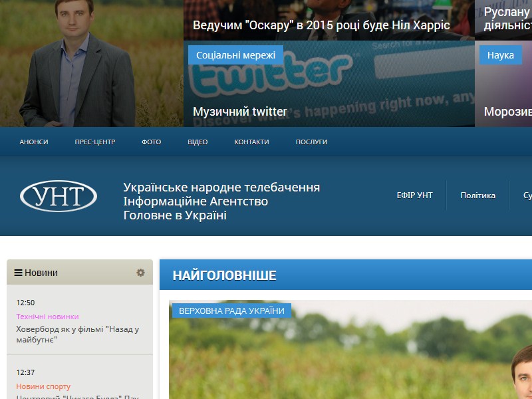Click the Наука category label
The height and width of the screenshot is (399, 532).
point(500,55)
